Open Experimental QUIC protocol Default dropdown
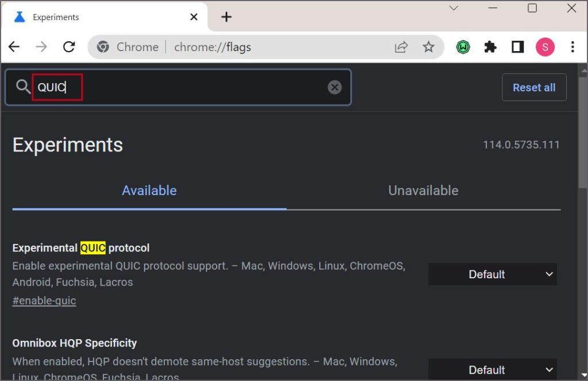Screen dimensions: 588x381 pos(492,274)
